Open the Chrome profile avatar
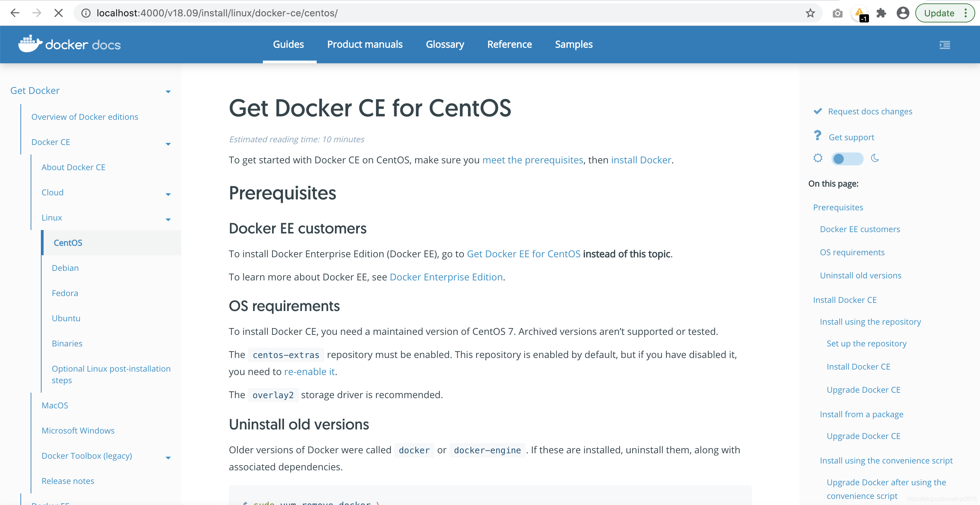 click(x=903, y=13)
